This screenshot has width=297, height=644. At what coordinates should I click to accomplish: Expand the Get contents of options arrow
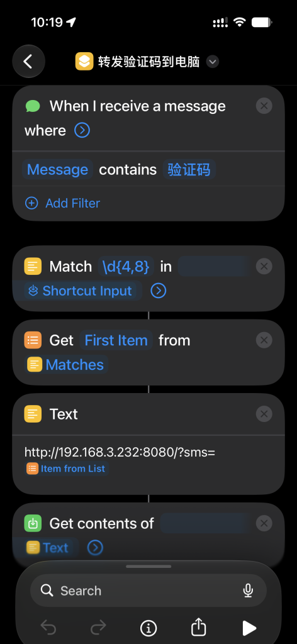point(95,548)
